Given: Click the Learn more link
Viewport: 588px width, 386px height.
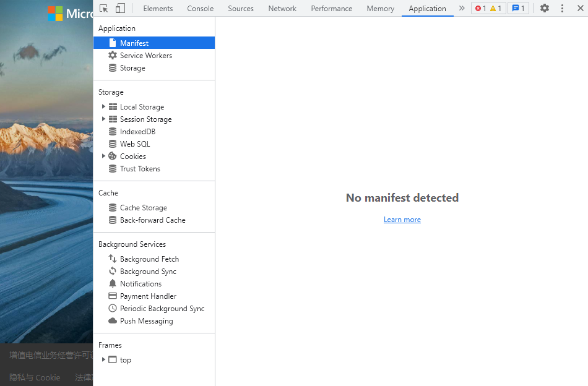Looking at the screenshot, I should [x=402, y=220].
